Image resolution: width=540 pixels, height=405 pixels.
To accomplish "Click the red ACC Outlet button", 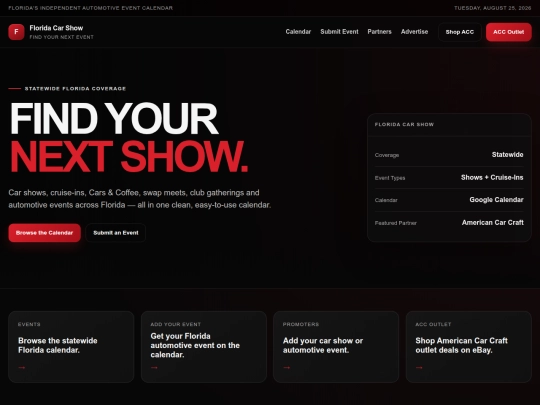I will 509,32.
